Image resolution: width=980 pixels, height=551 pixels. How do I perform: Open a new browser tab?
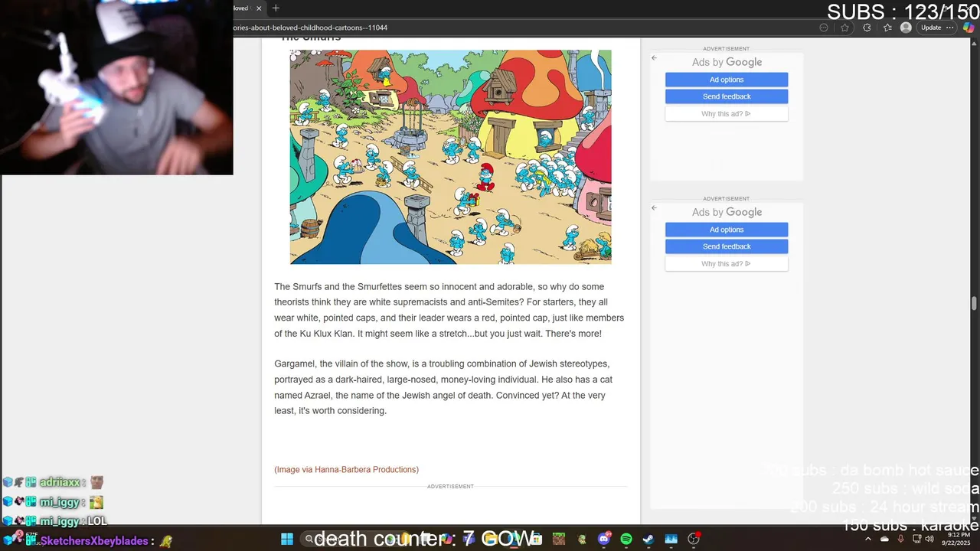click(276, 8)
